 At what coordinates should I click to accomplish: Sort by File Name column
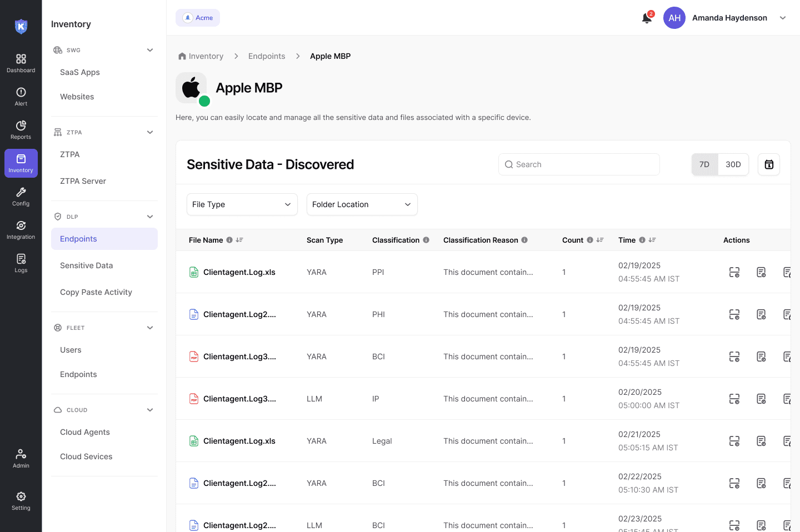pyautogui.click(x=239, y=240)
